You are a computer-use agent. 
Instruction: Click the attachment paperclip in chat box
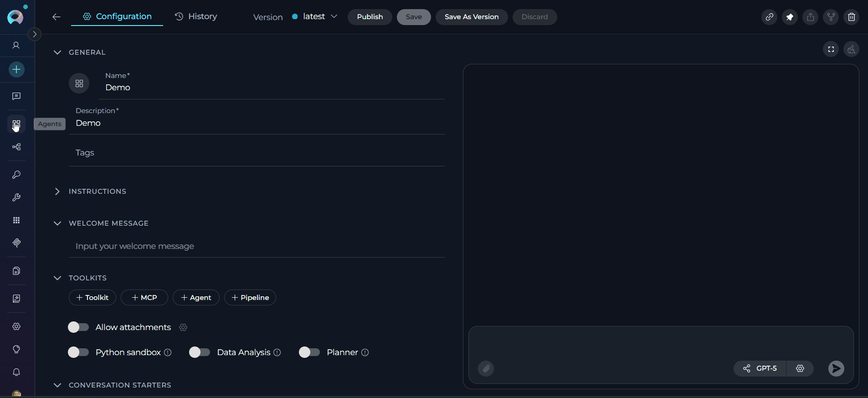[x=486, y=368]
